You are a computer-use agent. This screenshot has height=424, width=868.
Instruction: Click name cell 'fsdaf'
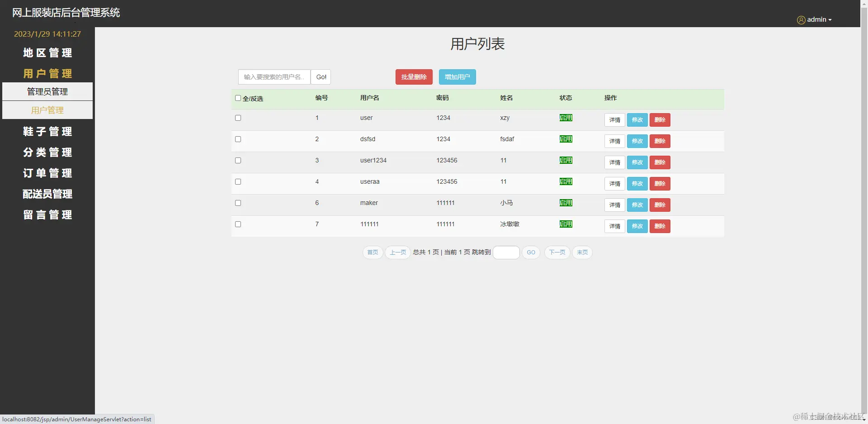click(x=507, y=139)
